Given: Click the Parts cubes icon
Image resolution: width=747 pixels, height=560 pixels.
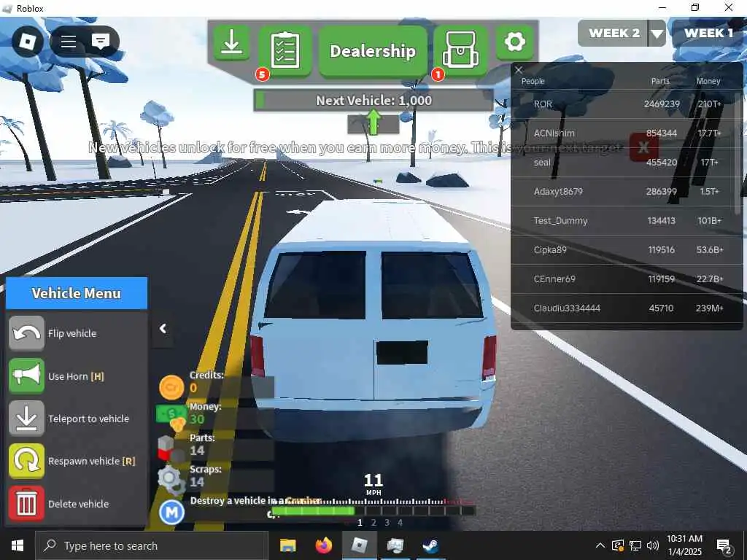Looking at the screenshot, I should [171, 448].
